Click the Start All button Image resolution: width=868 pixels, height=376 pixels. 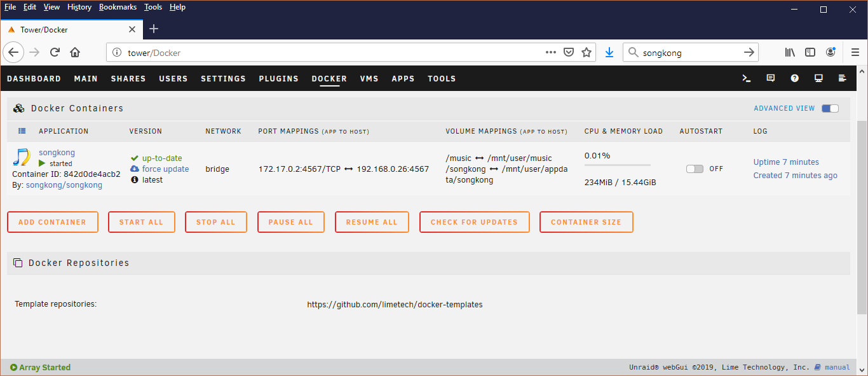142,222
